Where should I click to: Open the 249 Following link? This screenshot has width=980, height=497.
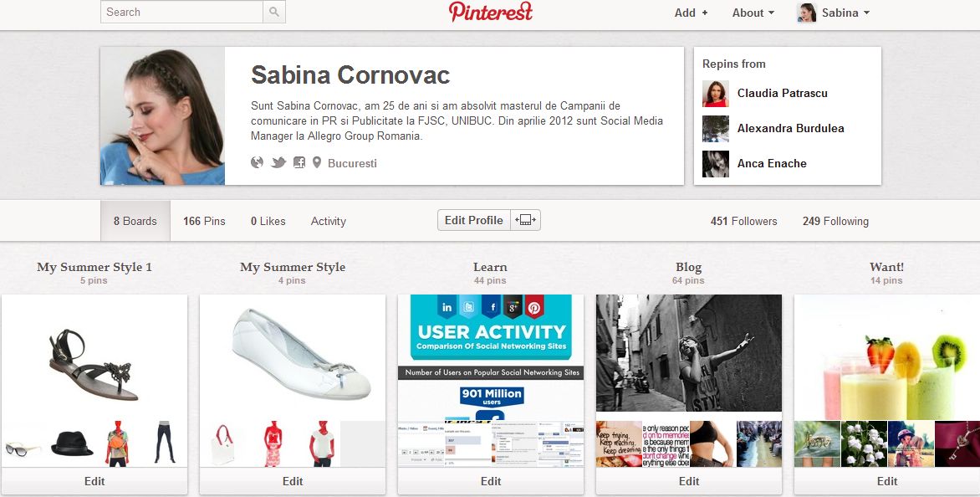[835, 221]
